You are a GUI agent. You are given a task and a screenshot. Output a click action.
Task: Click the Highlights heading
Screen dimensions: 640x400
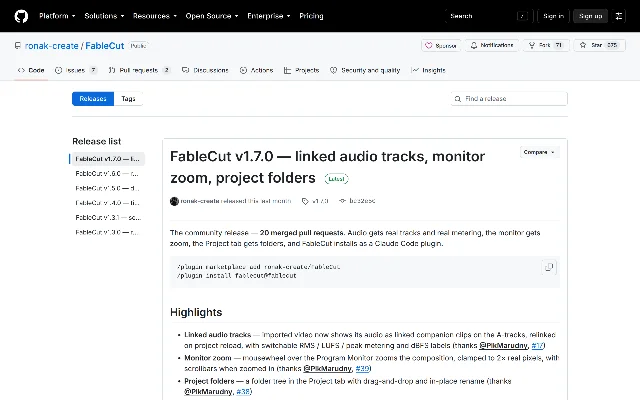click(x=196, y=312)
